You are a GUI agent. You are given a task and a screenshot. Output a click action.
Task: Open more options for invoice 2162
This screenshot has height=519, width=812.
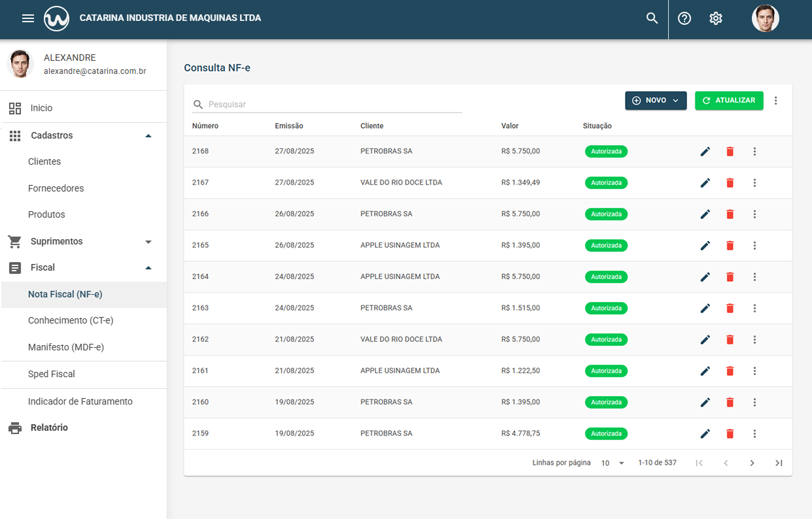pyautogui.click(x=754, y=340)
